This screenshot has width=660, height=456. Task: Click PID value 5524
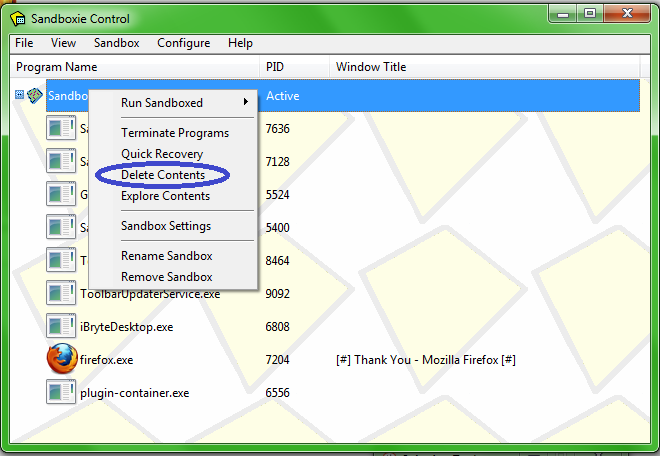(277, 195)
